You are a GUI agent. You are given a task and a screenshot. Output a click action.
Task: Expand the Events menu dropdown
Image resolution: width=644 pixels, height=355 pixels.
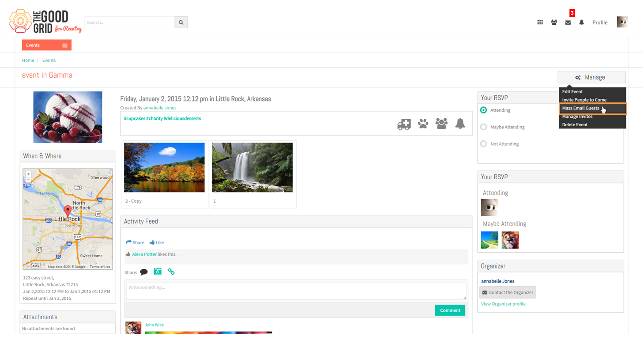pos(47,45)
